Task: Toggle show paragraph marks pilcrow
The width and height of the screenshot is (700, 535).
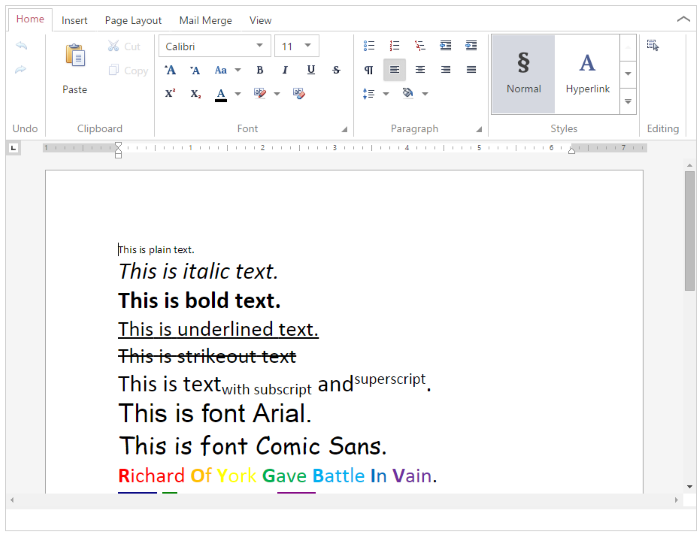Action: (x=369, y=70)
